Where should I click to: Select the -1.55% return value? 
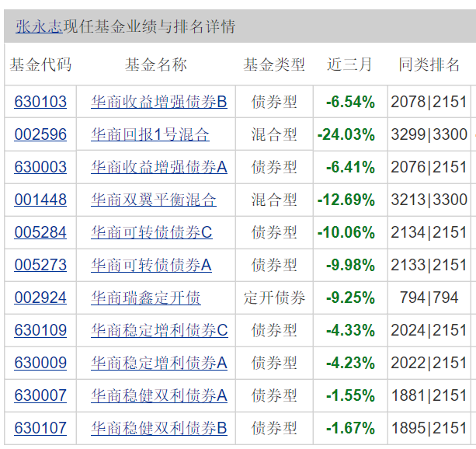point(351,395)
